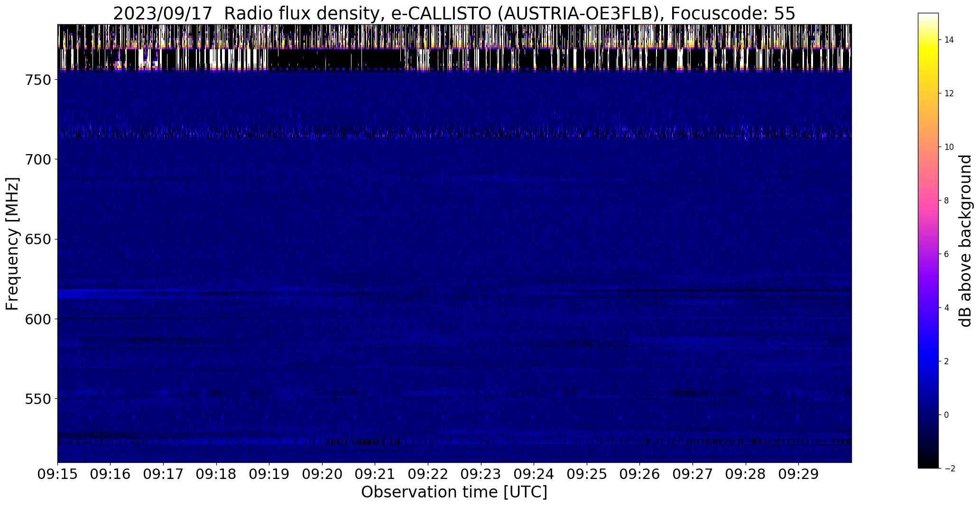Click the 09:16 time tick label

[x=111, y=475]
